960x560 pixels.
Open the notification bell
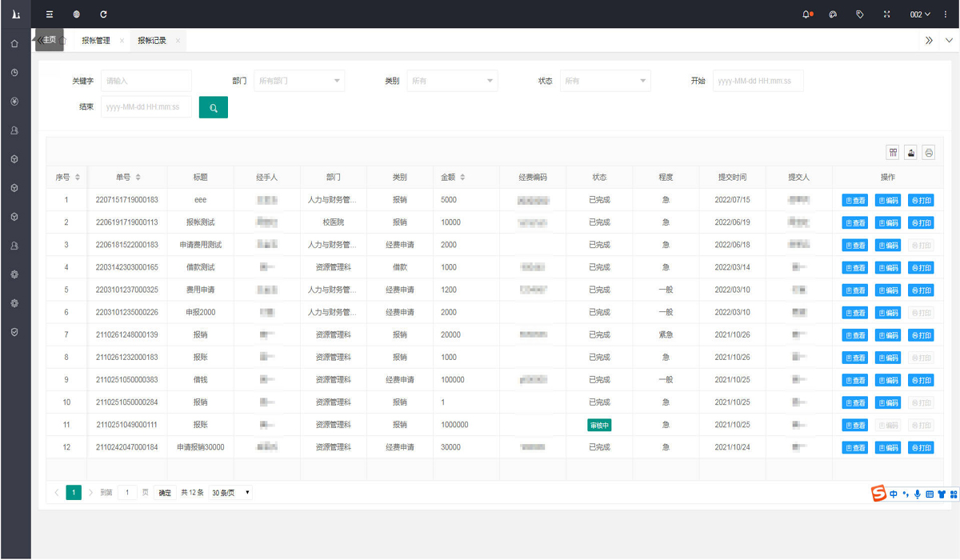tap(806, 14)
